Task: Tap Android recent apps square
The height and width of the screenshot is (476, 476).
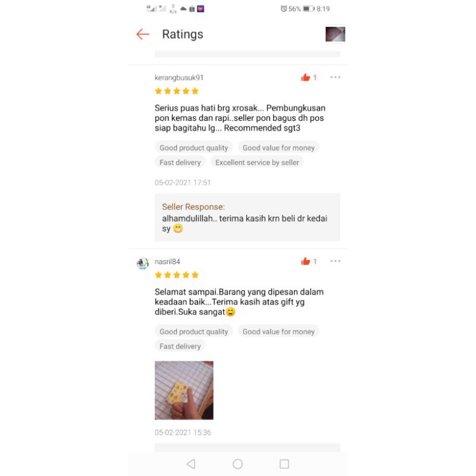Action: tap(284, 464)
